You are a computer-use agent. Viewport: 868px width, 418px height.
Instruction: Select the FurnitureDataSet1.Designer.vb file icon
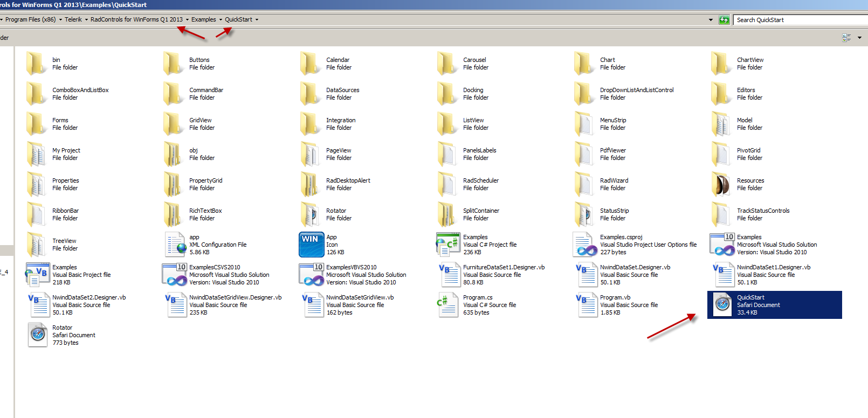[449, 275]
